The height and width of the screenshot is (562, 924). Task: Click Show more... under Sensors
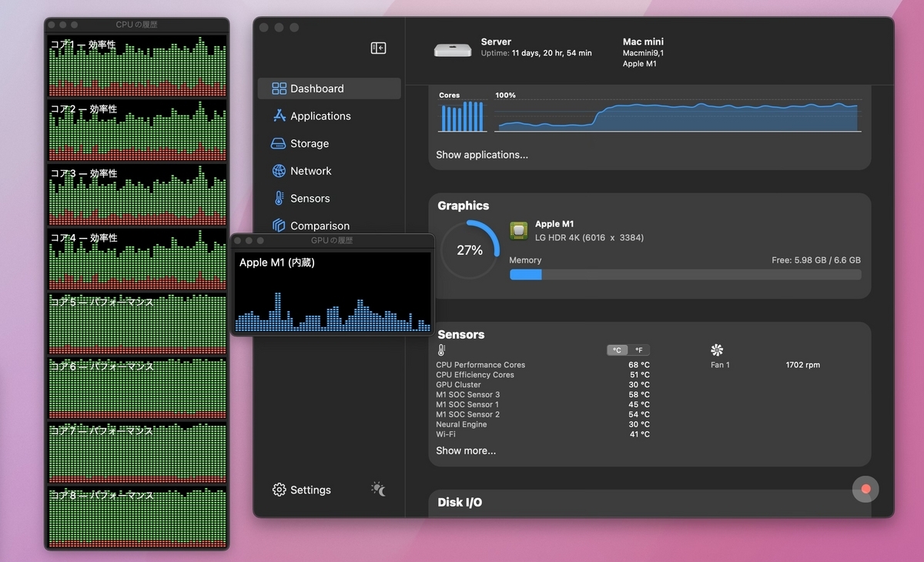pyautogui.click(x=466, y=450)
